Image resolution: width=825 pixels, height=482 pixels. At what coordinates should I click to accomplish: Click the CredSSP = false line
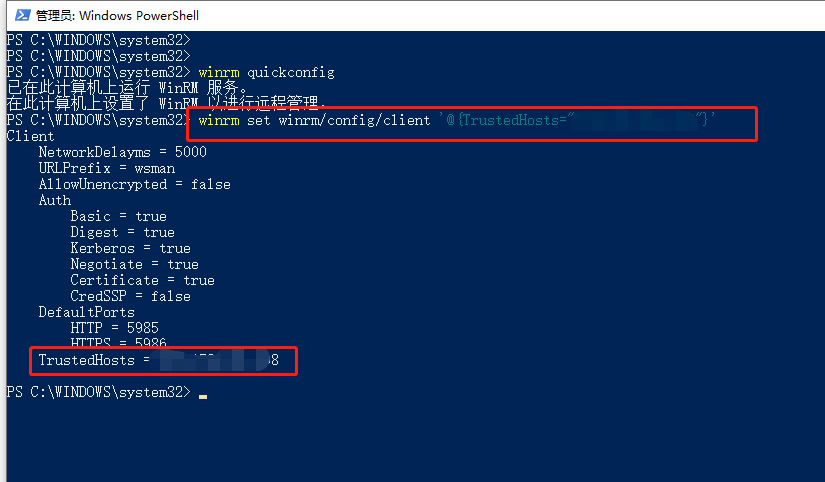click(x=130, y=296)
